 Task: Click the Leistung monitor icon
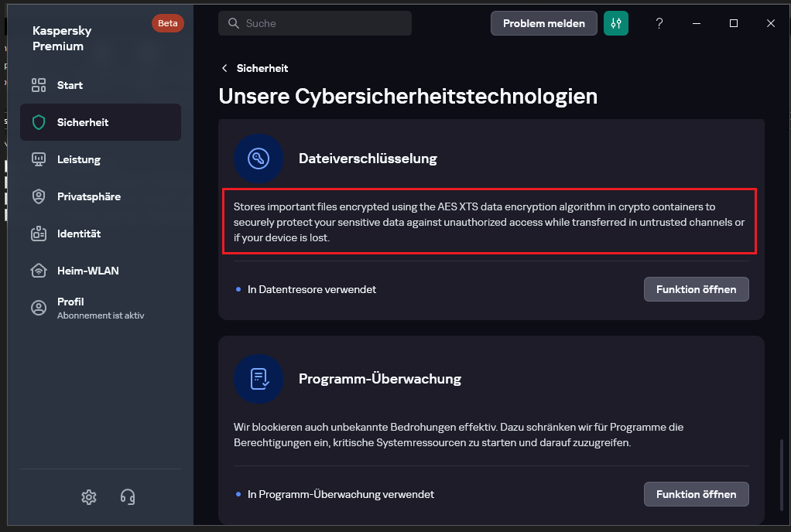pyautogui.click(x=39, y=159)
